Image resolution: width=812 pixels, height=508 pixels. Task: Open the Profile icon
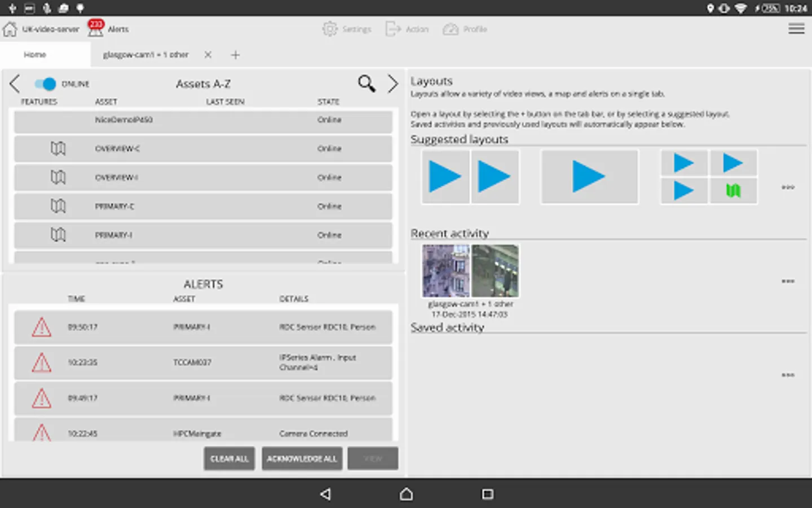click(451, 29)
